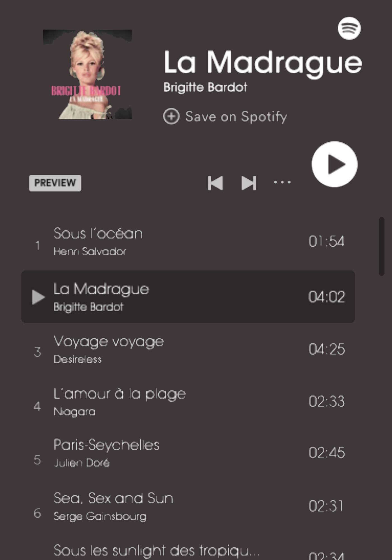Image resolution: width=392 pixels, height=560 pixels.
Task: Click the small play arrow beside La Madrague
Action: click(x=38, y=297)
